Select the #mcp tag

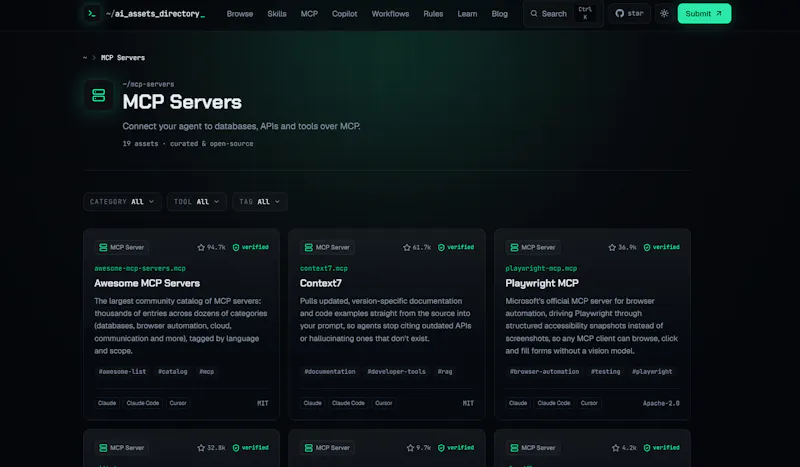(207, 372)
